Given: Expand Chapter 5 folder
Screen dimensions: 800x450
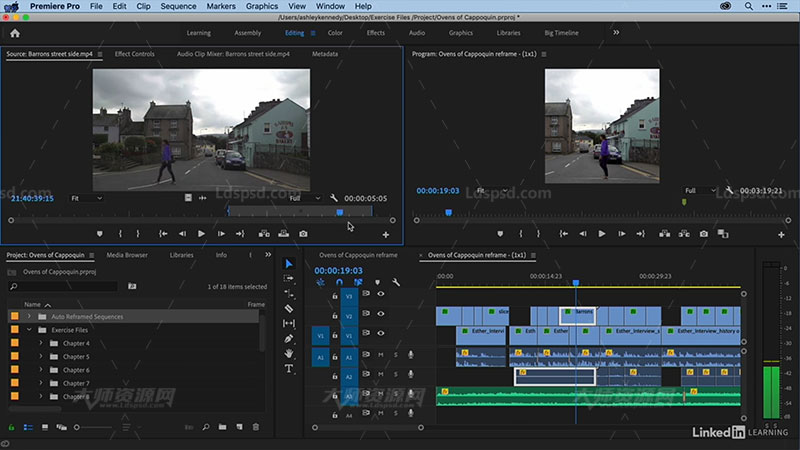Looking at the screenshot, I should point(41,356).
